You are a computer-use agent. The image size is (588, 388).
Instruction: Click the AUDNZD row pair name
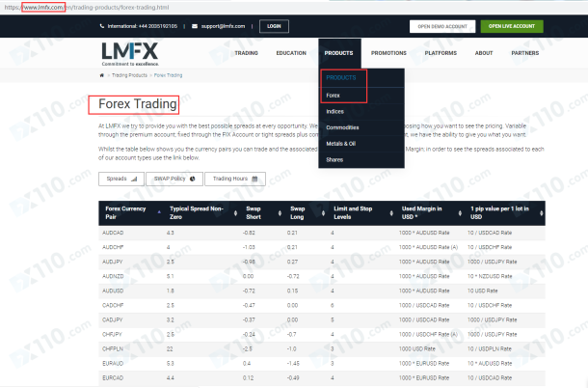[x=113, y=276]
